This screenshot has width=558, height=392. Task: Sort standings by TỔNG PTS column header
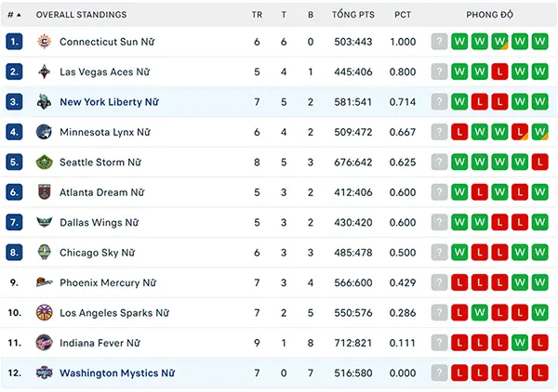pos(353,15)
